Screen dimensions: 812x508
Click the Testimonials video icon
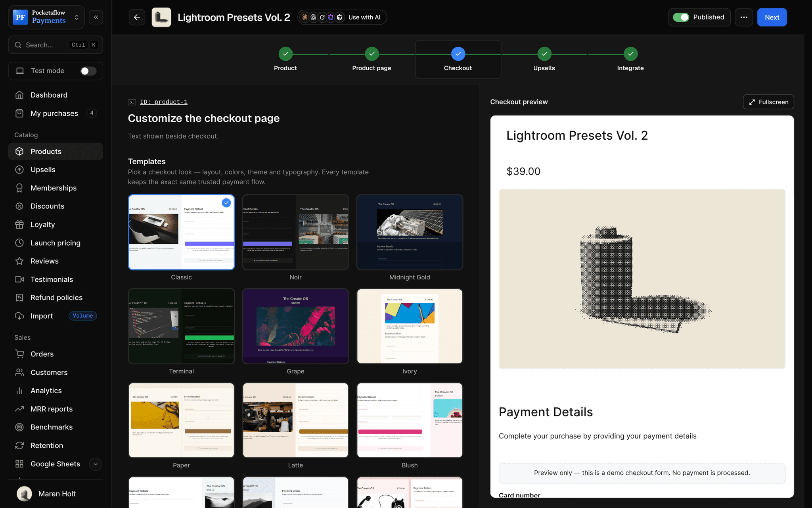[19, 279]
